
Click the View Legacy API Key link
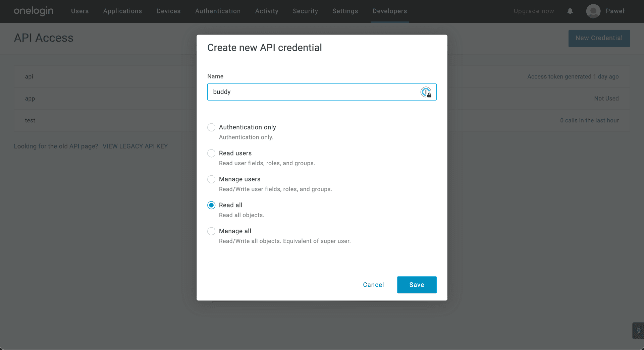pyautogui.click(x=135, y=146)
